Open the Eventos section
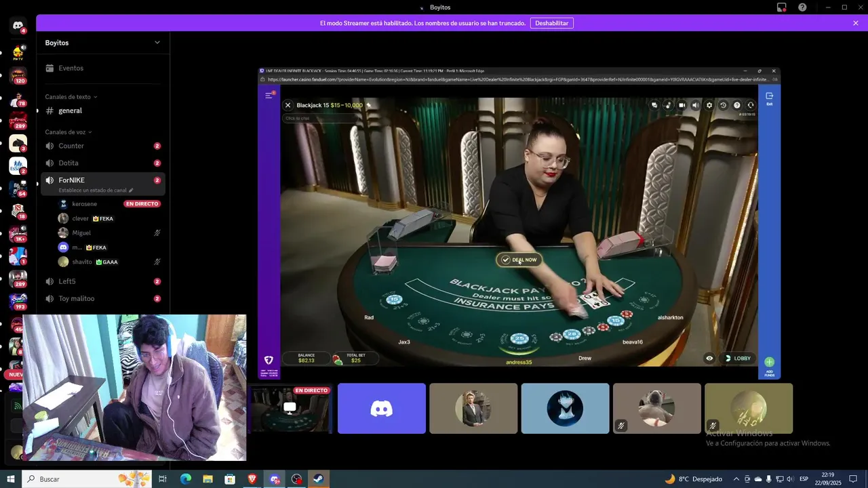This screenshot has width=868, height=488. 102,68
